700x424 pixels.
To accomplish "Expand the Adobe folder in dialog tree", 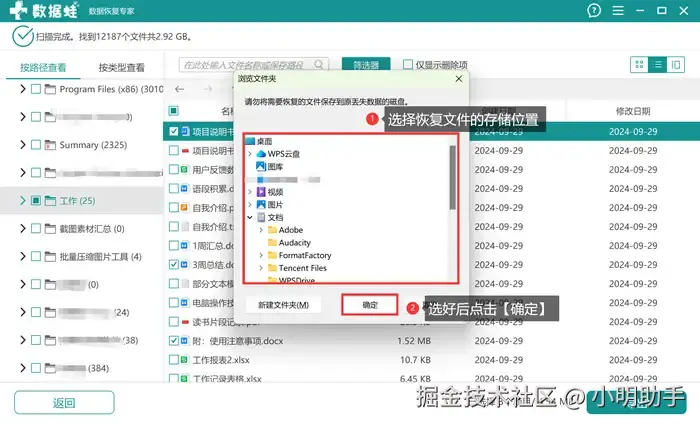I will (x=261, y=230).
